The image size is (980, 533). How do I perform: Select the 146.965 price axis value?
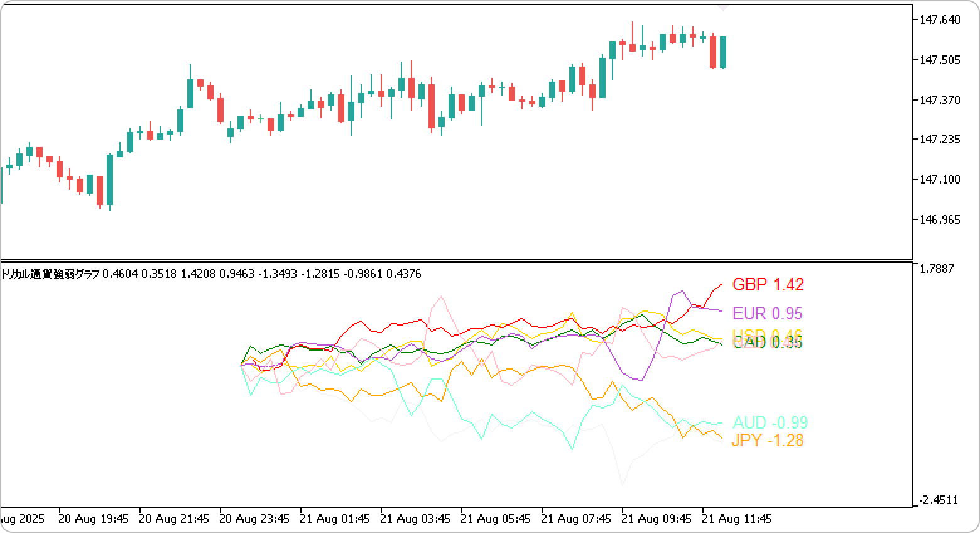pyautogui.click(x=940, y=219)
